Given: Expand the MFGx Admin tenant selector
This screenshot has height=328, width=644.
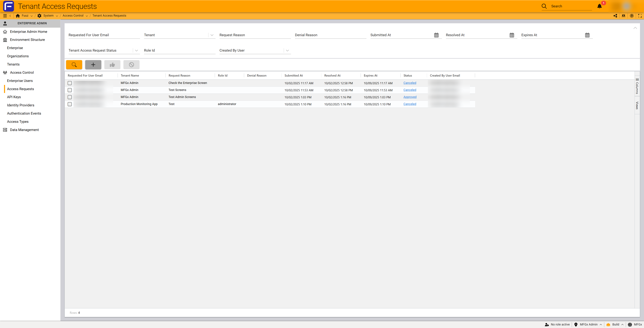Looking at the screenshot, I should click(x=601, y=324).
